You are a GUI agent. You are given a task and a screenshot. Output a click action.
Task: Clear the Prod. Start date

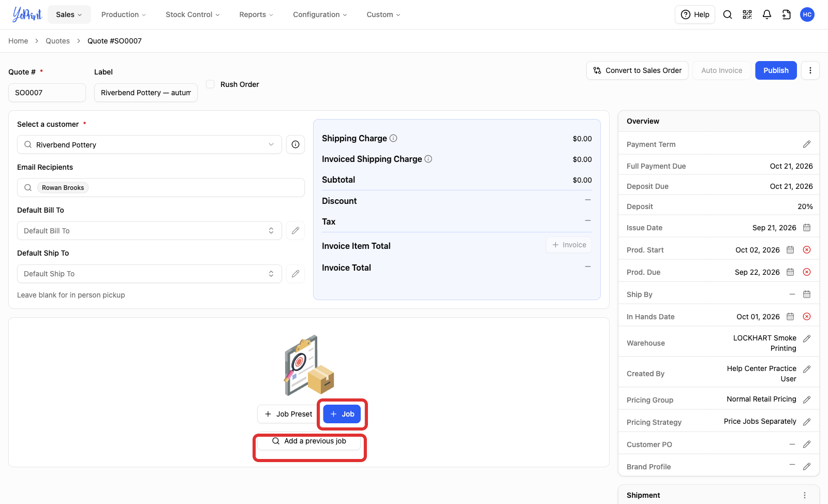coord(807,250)
